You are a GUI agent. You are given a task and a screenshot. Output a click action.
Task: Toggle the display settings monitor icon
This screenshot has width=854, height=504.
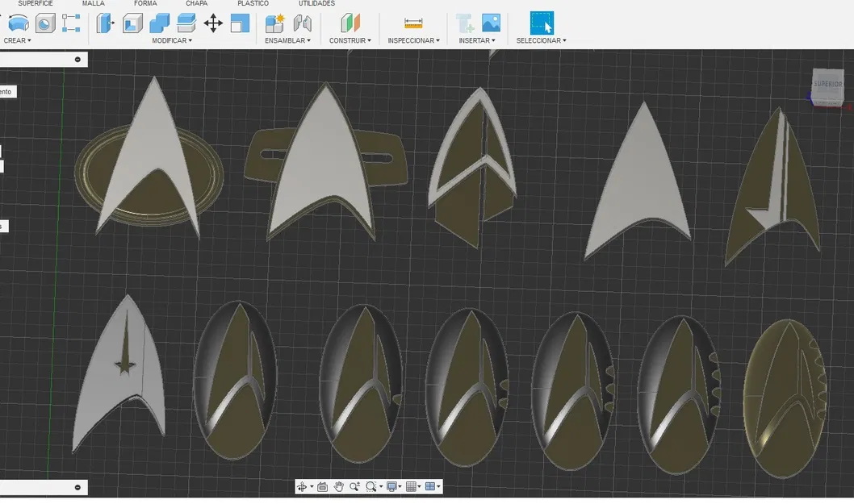point(391,486)
